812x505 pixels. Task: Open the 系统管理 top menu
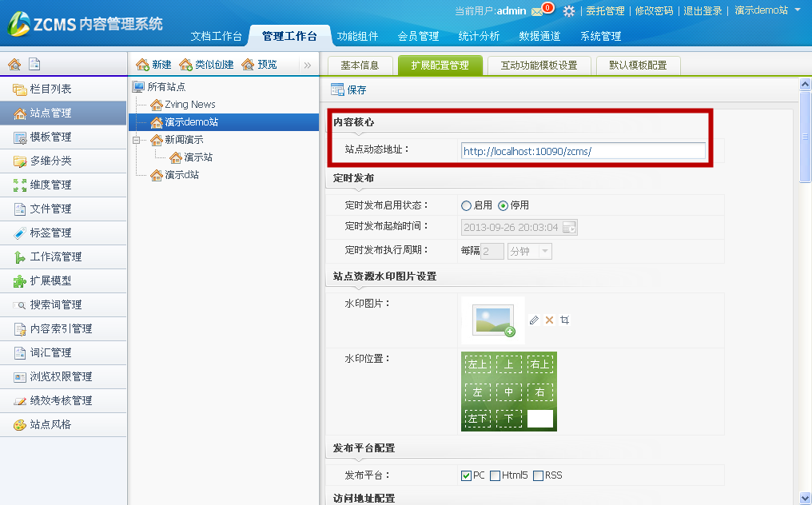click(600, 36)
